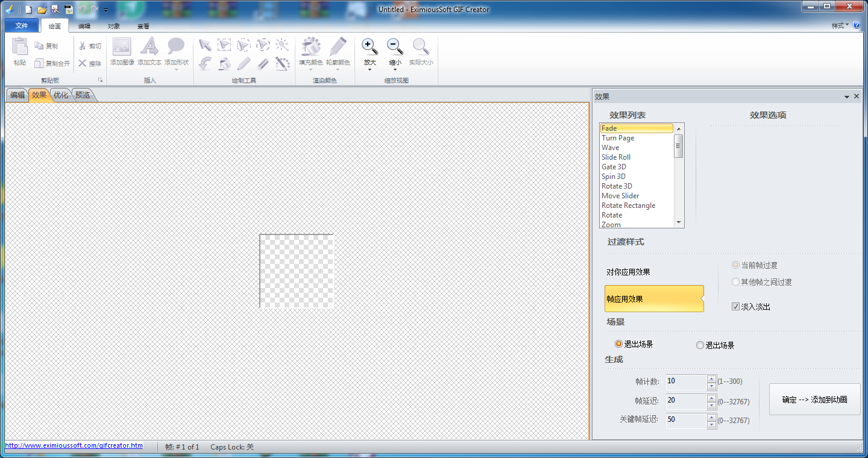Click the Undo arrow in quick access toolbar
Screen dimensions: 868x458
click(x=82, y=10)
